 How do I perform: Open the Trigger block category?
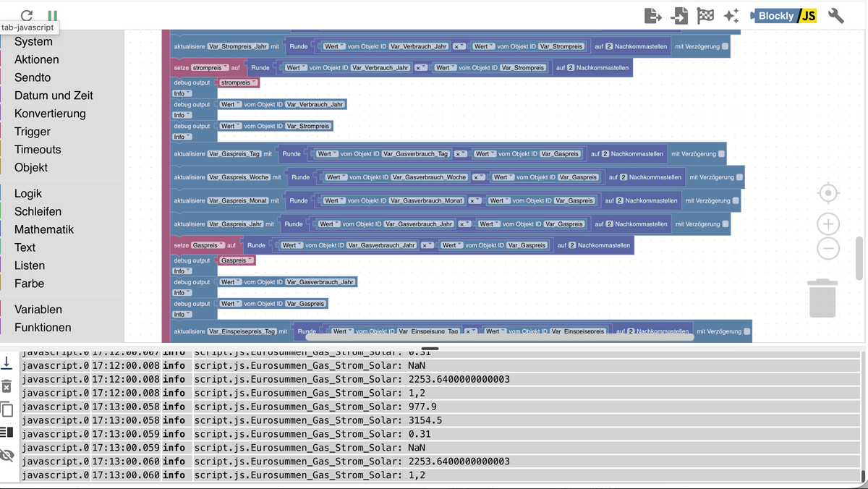pyautogui.click(x=33, y=132)
